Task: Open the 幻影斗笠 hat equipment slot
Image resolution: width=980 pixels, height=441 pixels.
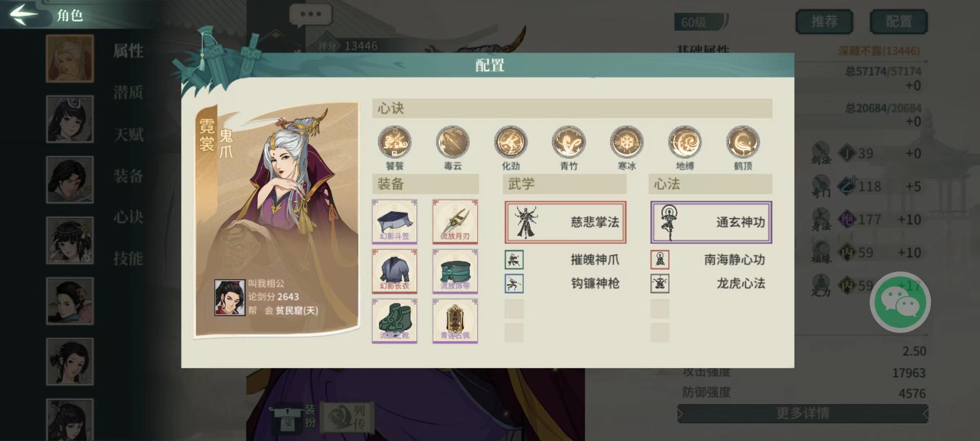Action: pos(394,222)
